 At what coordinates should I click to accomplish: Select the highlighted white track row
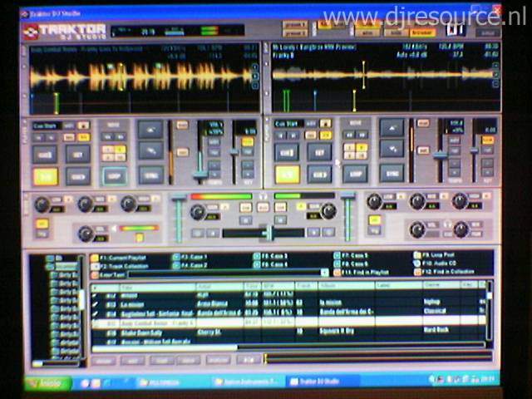pos(288,322)
